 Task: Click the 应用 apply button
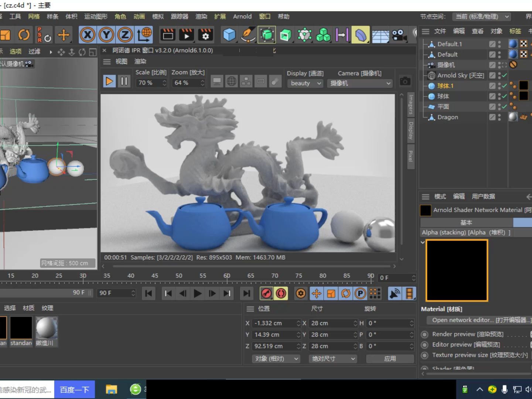(x=390, y=359)
